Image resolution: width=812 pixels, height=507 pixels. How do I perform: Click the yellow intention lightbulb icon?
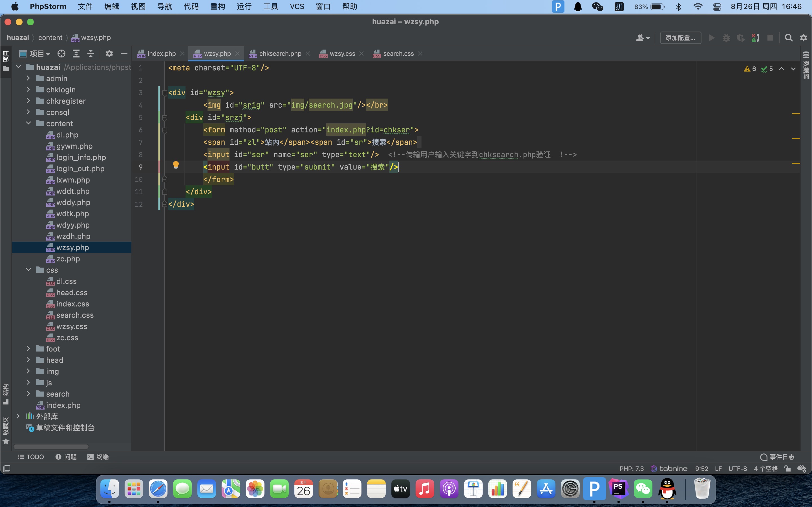coord(176,165)
